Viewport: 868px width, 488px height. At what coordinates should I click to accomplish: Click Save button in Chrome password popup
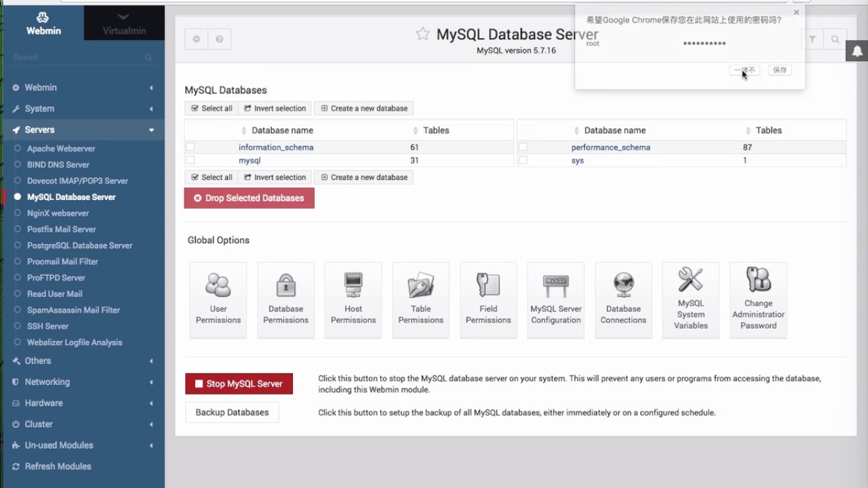tap(780, 70)
